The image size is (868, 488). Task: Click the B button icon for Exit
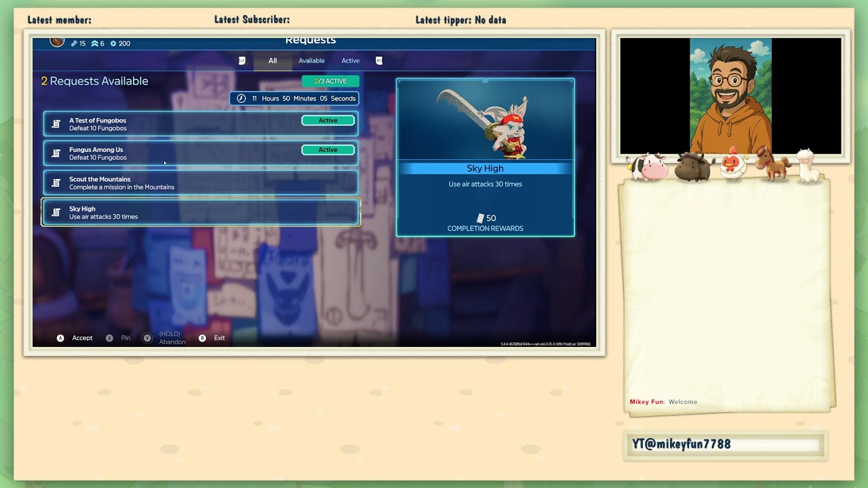[x=202, y=338]
